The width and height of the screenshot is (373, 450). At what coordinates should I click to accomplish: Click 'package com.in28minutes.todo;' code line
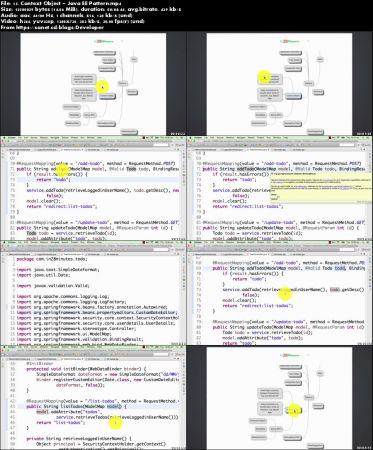tap(52, 259)
